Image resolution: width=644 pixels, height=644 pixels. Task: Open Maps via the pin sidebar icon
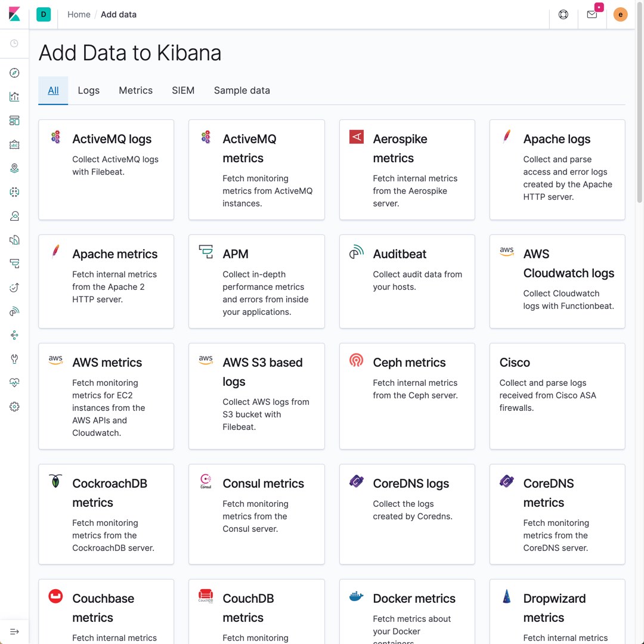[14, 168]
